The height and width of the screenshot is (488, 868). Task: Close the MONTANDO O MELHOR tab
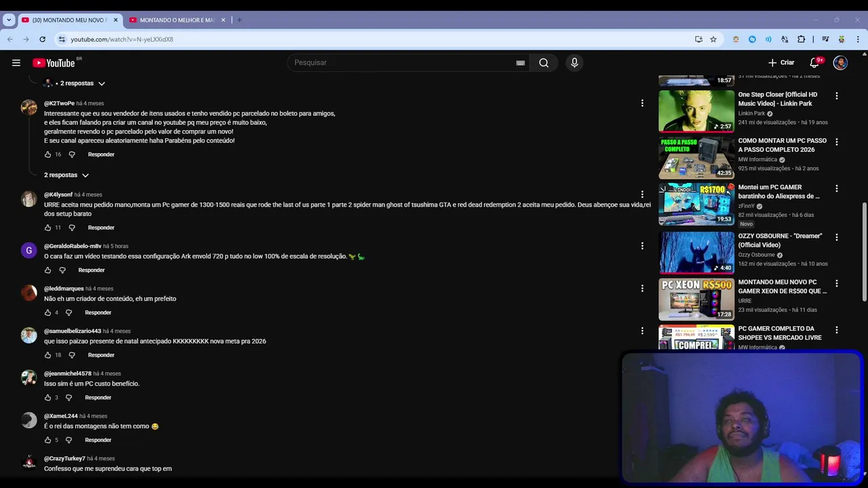pos(223,20)
